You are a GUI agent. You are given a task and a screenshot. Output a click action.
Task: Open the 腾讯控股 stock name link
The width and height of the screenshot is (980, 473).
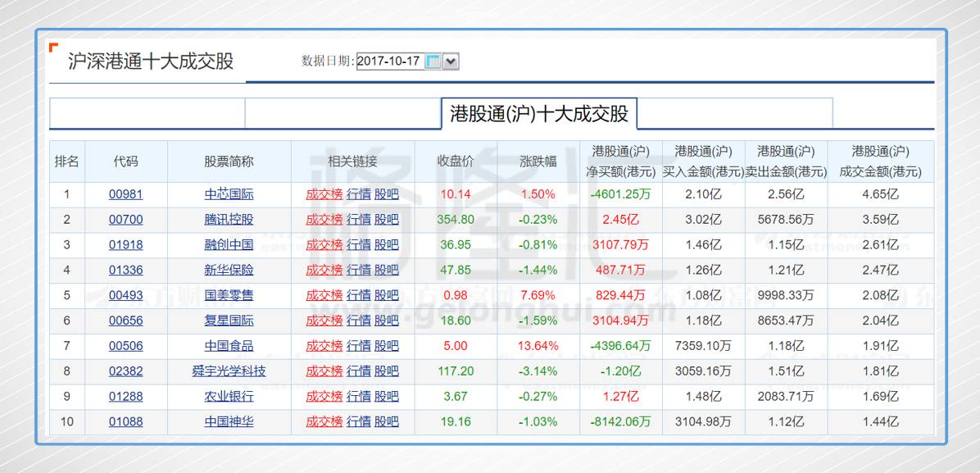point(229,220)
